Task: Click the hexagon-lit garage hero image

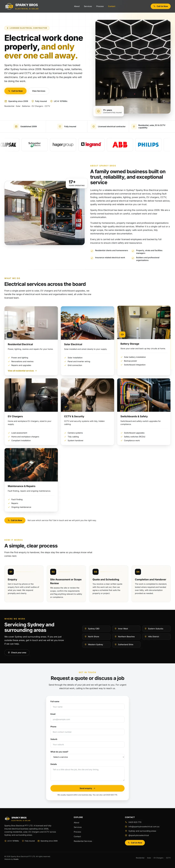Action: point(133,67)
